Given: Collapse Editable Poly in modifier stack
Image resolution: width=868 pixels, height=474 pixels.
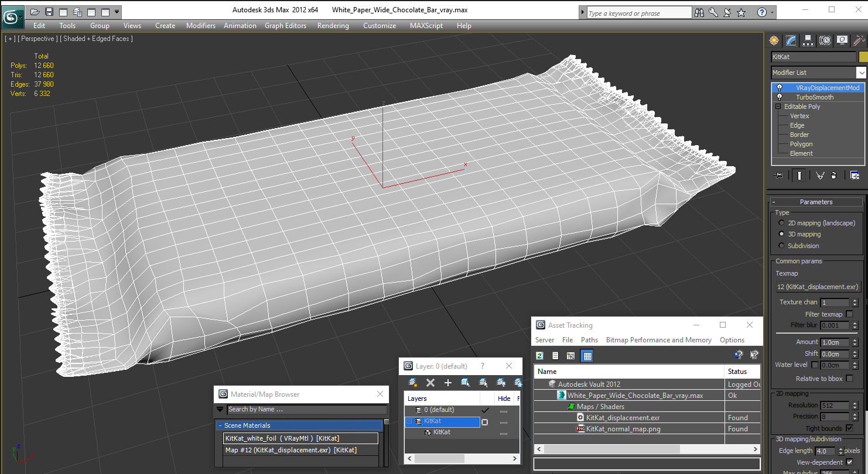Looking at the screenshot, I should pyautogui.click(x=778, y=107).
